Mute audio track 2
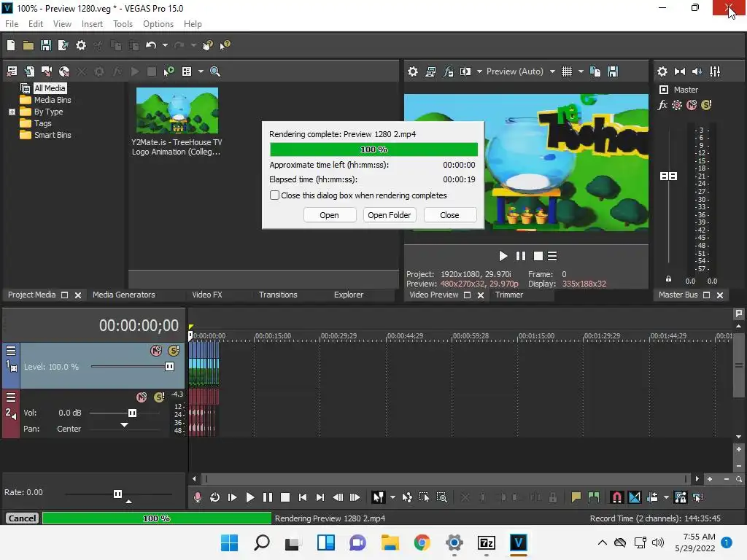747x560 pixels. pyautogui.click(x=142, y=397)
